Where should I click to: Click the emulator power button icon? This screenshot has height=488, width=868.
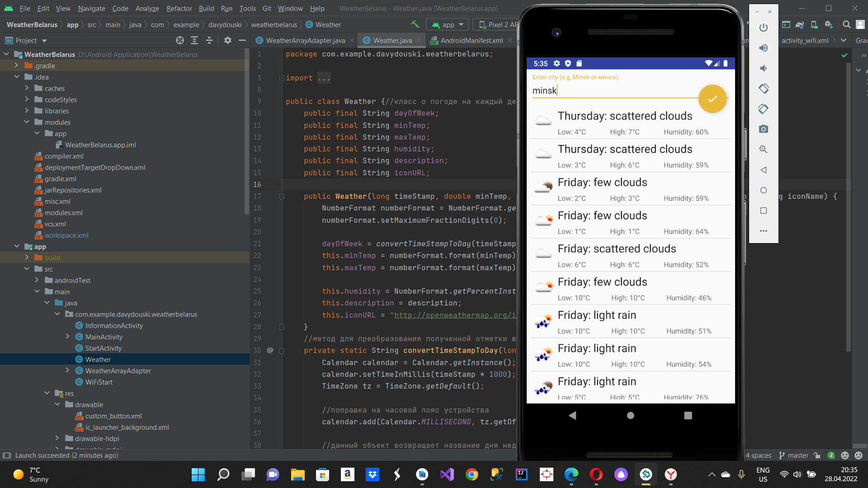[x=764, y=28]
